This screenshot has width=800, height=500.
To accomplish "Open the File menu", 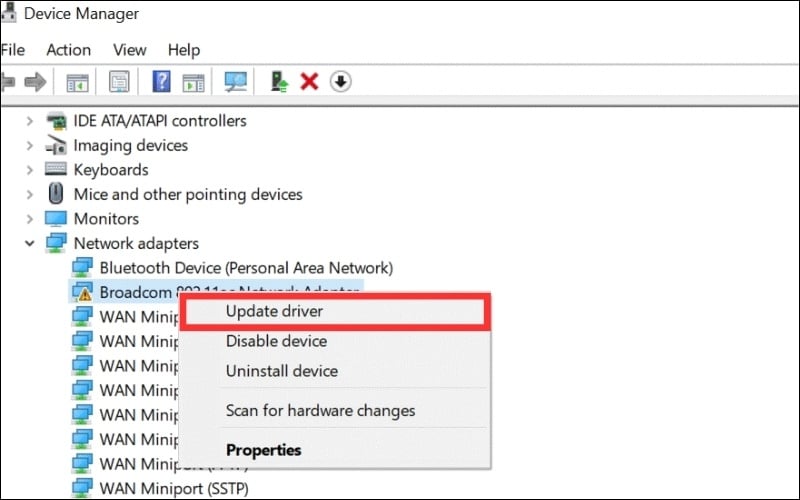I will pos(13,50).
